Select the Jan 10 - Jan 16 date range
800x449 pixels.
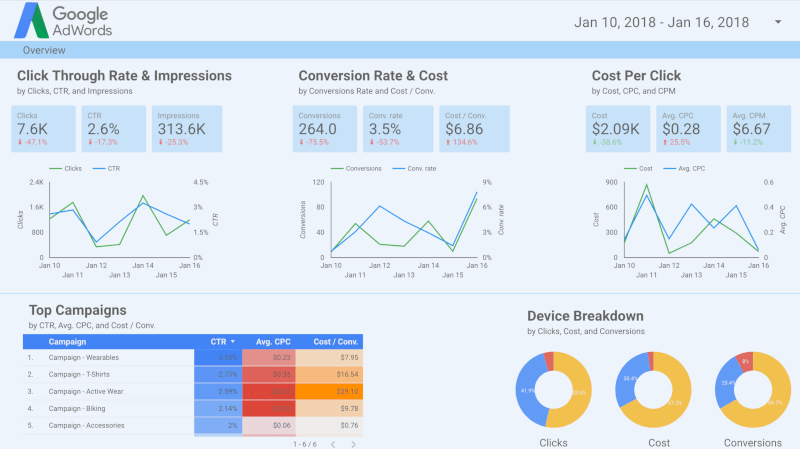(661, 22)
